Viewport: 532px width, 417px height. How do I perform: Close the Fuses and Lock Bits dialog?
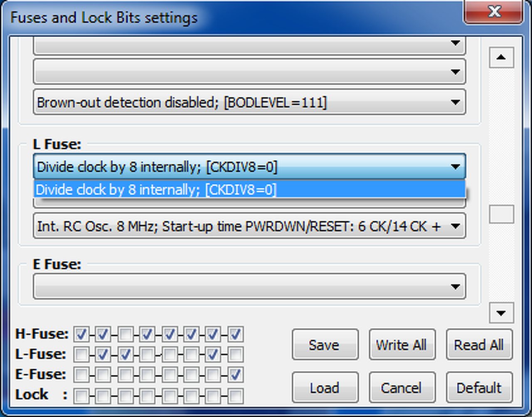(494, 12)
